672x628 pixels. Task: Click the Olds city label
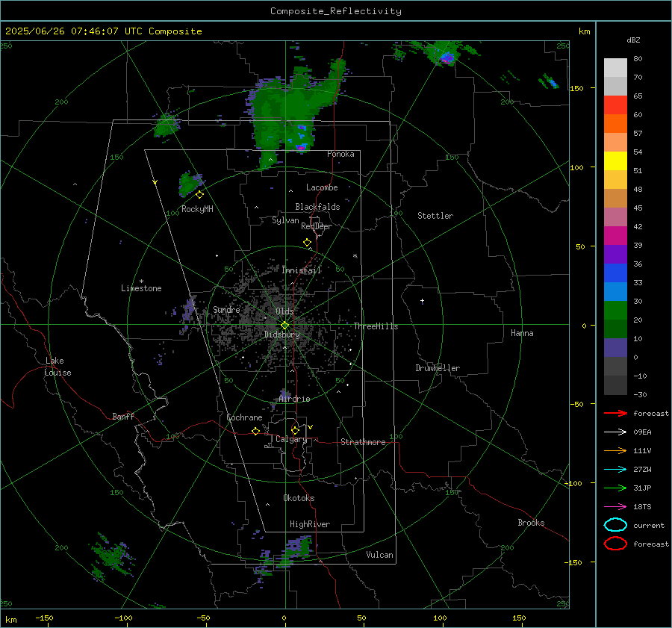click(x=284, y=311)
